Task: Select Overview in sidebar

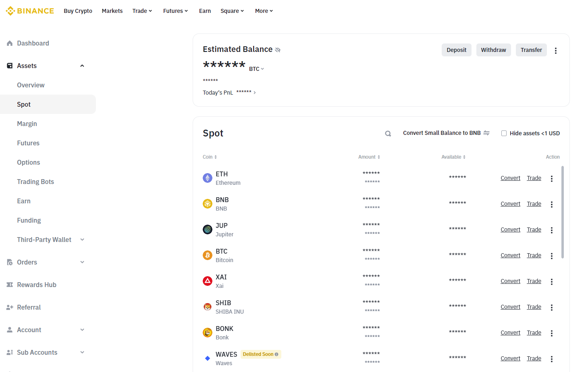Action: point(31,85)
